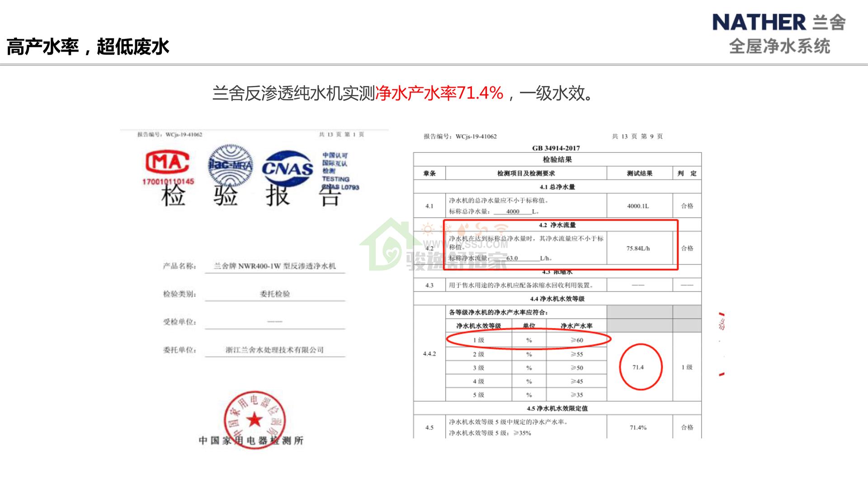Click the 净水机水效等级 sub-column header

click(x=479, y=326)
